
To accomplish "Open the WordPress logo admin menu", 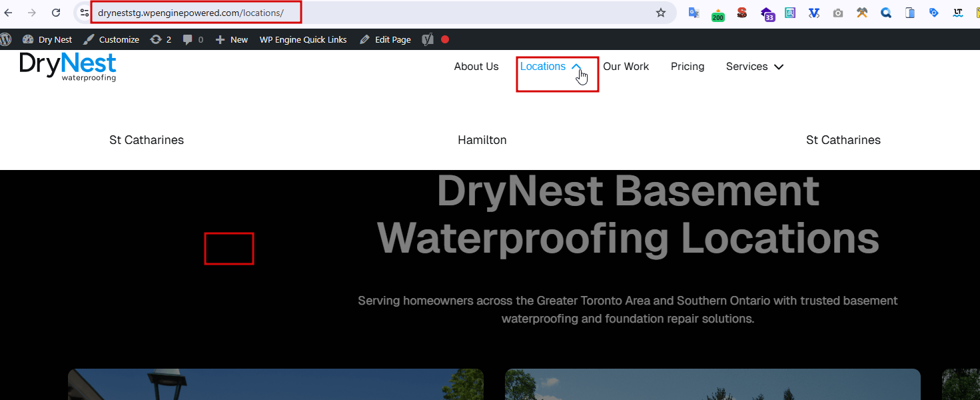I will click(x=5, y=39).
